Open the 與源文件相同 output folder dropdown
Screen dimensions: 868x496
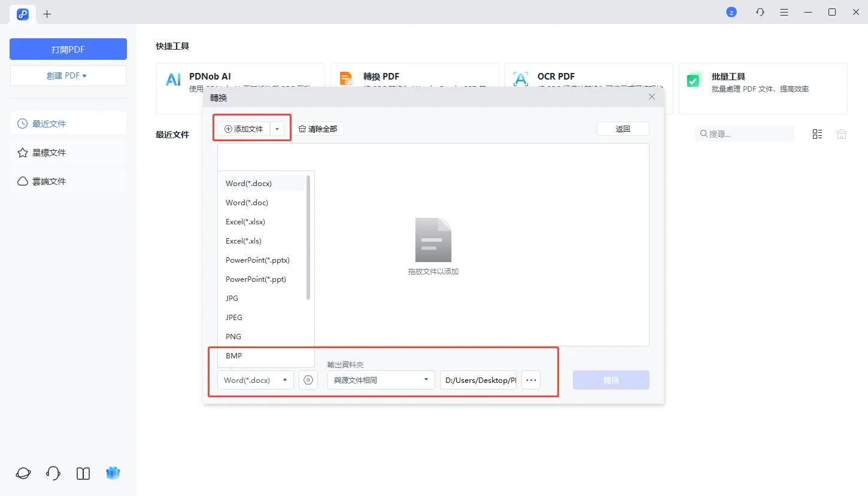pyautogui.click(x=381, y=380)
